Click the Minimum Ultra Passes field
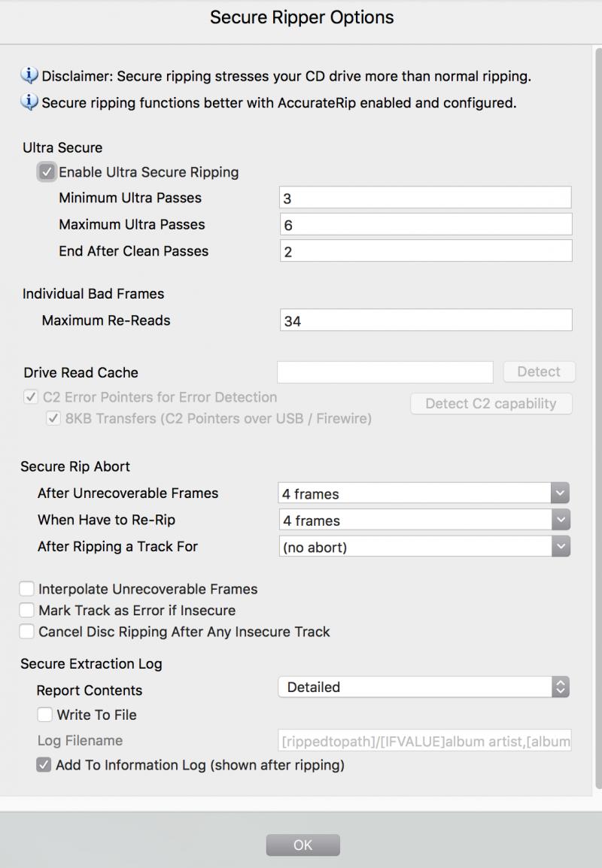Image resolution: width=602 pixels, height=868 pixels. click(424, 198)
